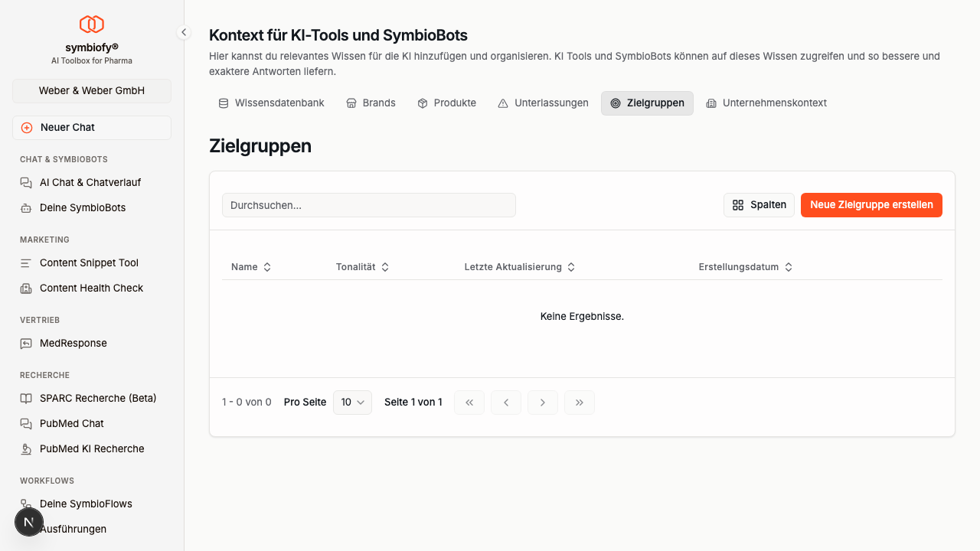Open the Unternehmenskontext tab
This screenshot has height=551, width=980.
[x=766, y=103]
